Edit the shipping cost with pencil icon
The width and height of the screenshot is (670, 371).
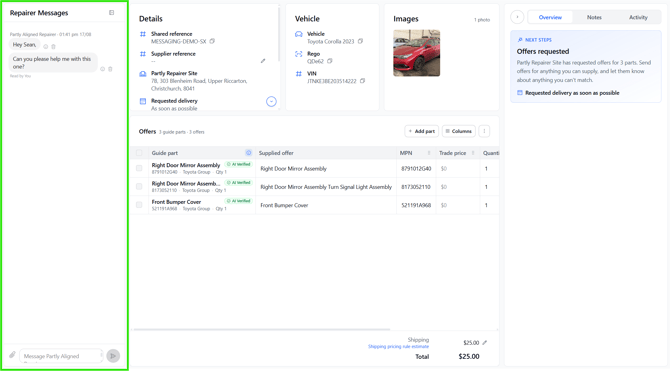[x=485, y=342]
